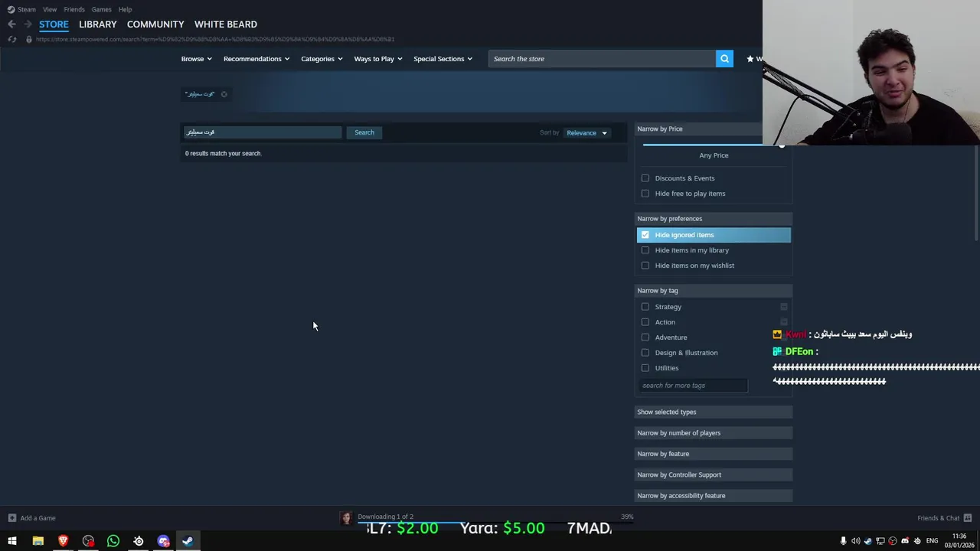Click the blue magnifier search button

pos(724,59)
